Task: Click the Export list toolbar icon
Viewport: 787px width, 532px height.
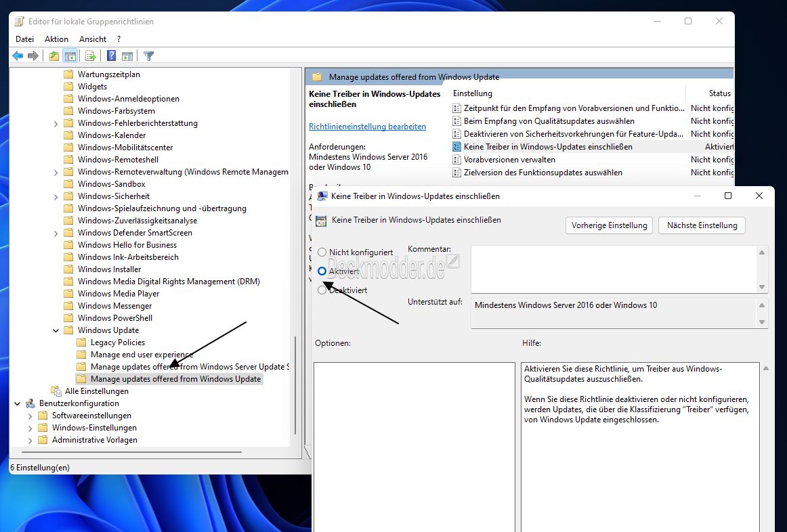Action: coord(90,56)
